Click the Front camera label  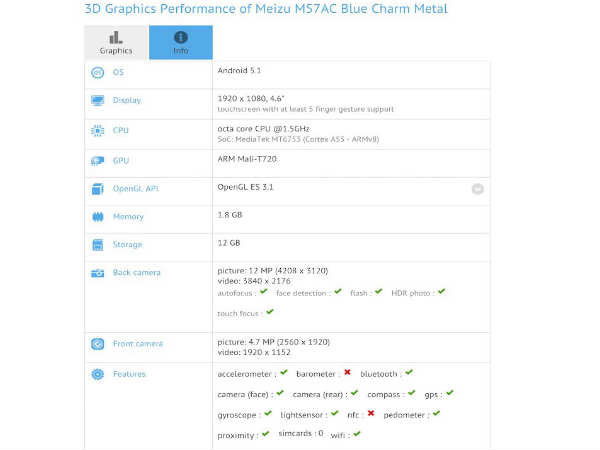[138, 344]
